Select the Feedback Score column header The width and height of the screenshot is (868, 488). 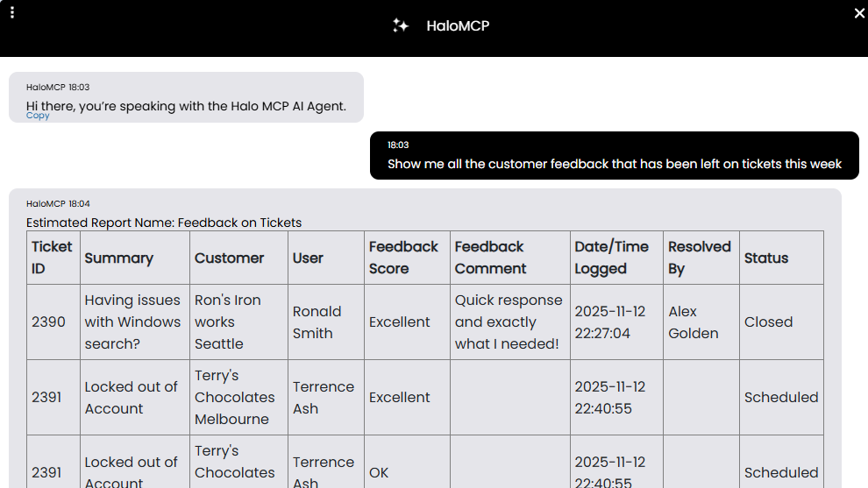point(403,258)
